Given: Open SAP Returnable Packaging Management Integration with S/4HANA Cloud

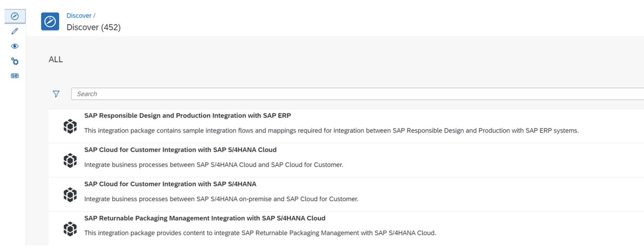Looking at the screenshot, I should (x=205, y=218).
